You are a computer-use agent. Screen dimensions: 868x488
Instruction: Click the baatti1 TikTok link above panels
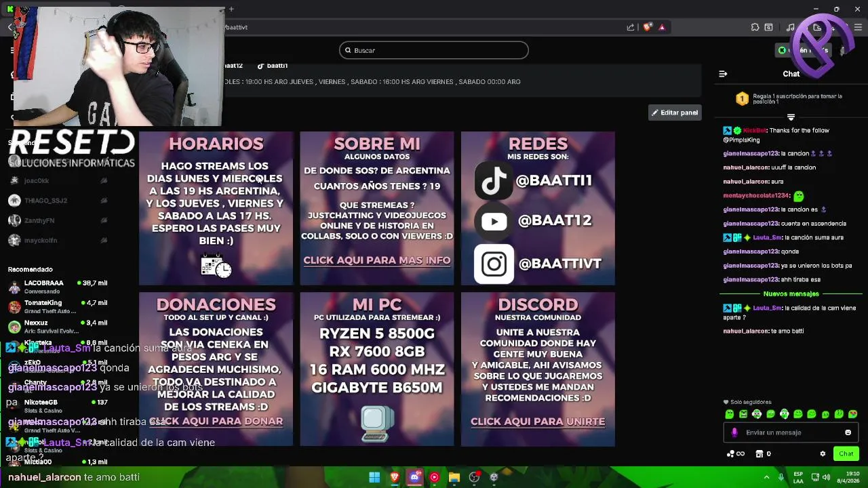(273, 66)
